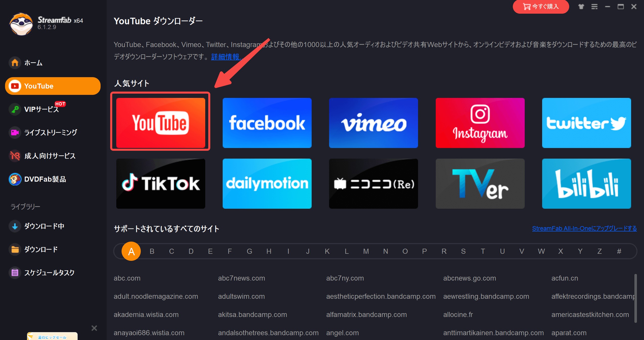The width and height of the screenshot is (644, 340).
Task: Open the YouTube site tile
Action: pos(161,123)
